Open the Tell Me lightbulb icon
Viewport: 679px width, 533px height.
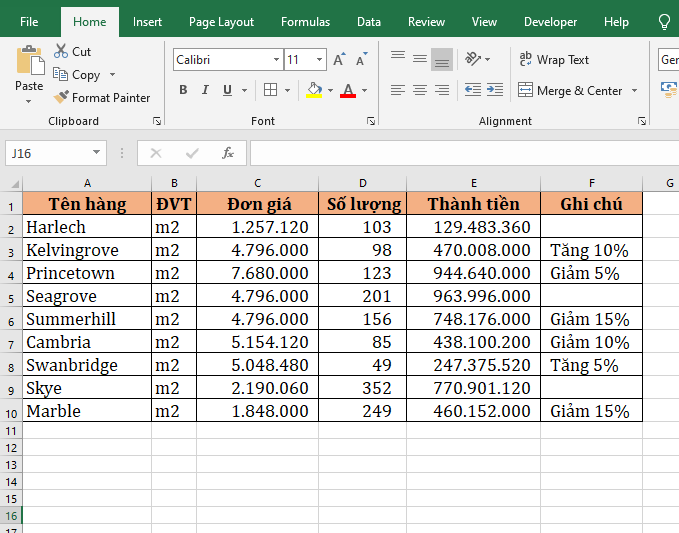(x=664, y=22)
